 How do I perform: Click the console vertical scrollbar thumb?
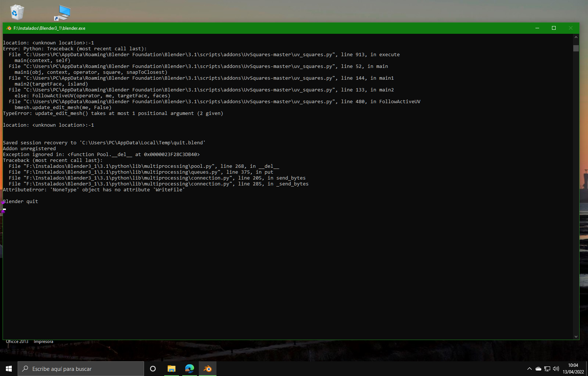[x=576, y=48]
